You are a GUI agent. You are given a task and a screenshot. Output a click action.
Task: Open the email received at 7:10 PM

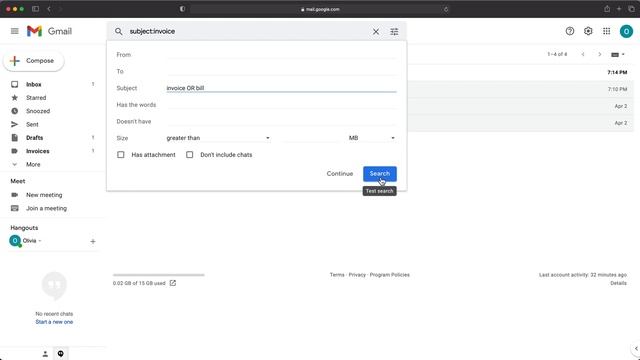click(x=521, y=89)
